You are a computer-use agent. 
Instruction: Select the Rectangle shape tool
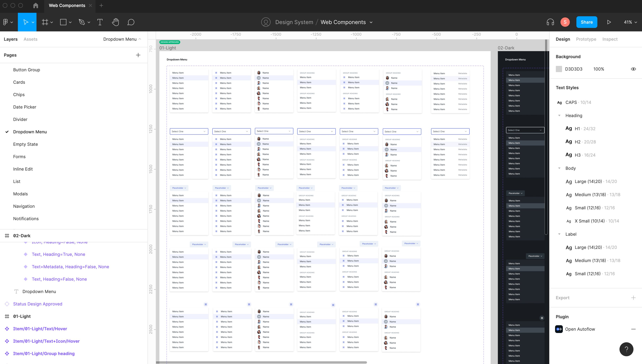tap(63, 22)
